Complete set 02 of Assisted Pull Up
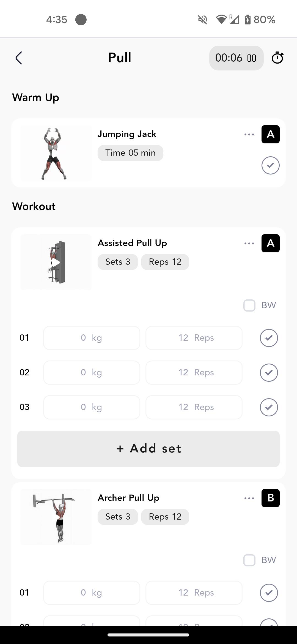 point(269,373)
